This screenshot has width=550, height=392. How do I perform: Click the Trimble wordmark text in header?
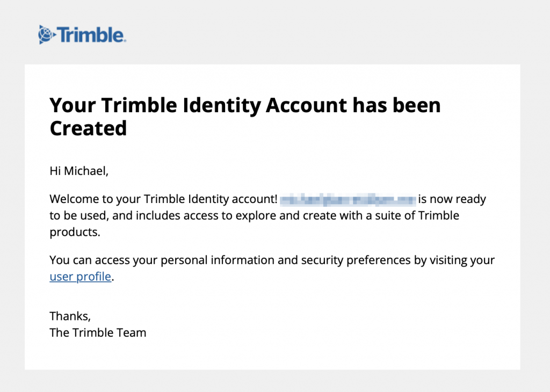click(x=90, y=35)
